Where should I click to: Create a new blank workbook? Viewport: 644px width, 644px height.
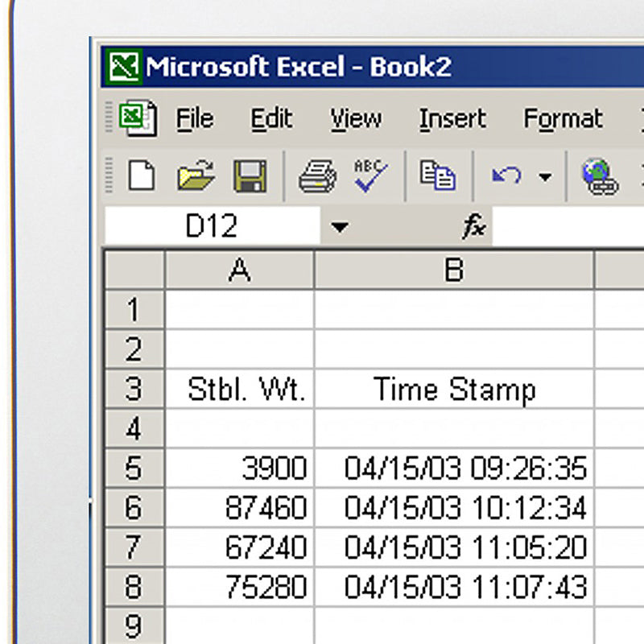pos(142,175)
